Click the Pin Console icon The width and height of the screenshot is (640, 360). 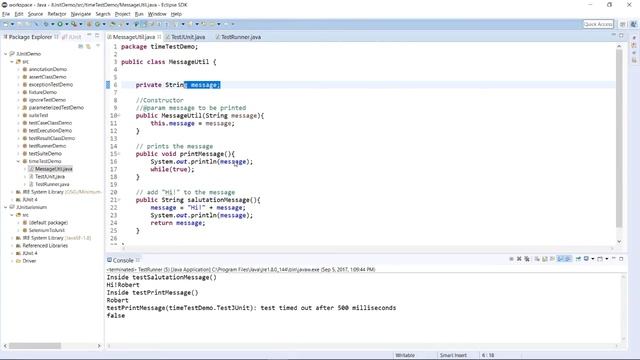[578, 259]
